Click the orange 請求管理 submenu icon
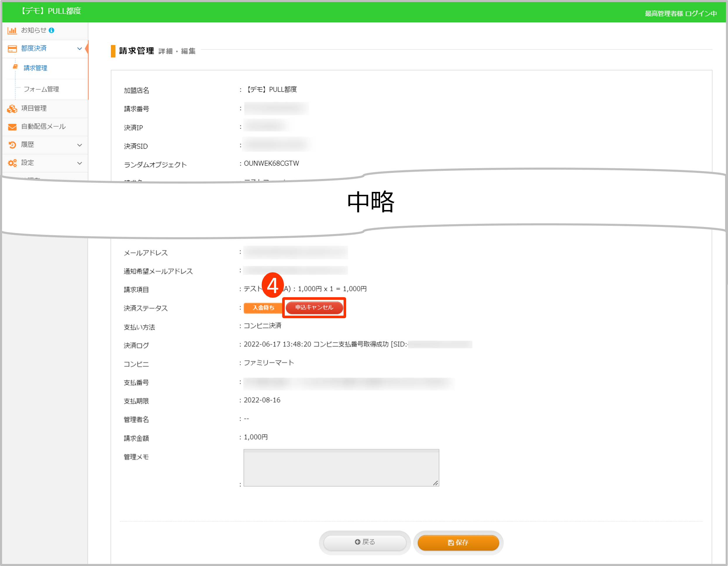The height and width of the screenshot is (566, 728). [x=15, y=67]
